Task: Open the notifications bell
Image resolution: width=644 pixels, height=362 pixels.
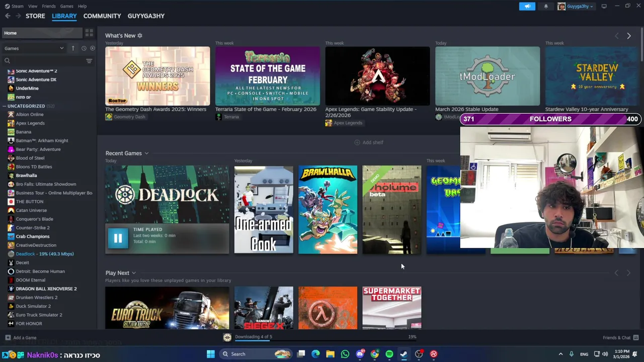Action: (x=546, y=6)
